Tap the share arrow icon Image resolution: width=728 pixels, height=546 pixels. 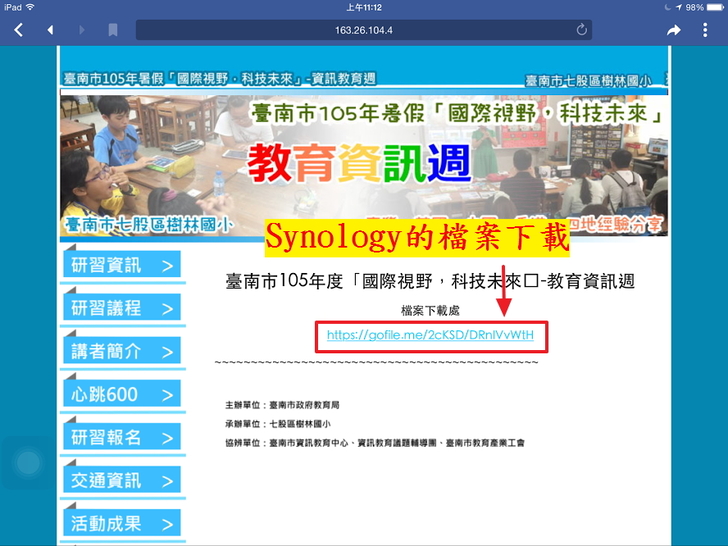tap(674, 30)
